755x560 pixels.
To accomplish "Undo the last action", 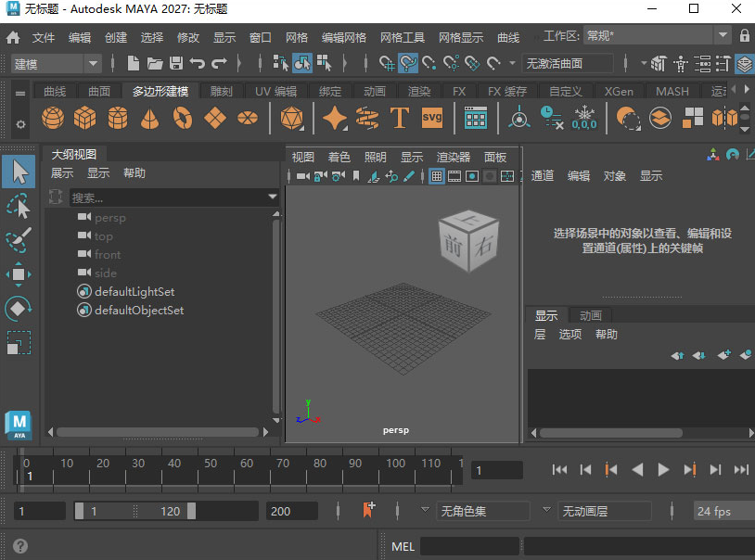I will coord(197,63).
